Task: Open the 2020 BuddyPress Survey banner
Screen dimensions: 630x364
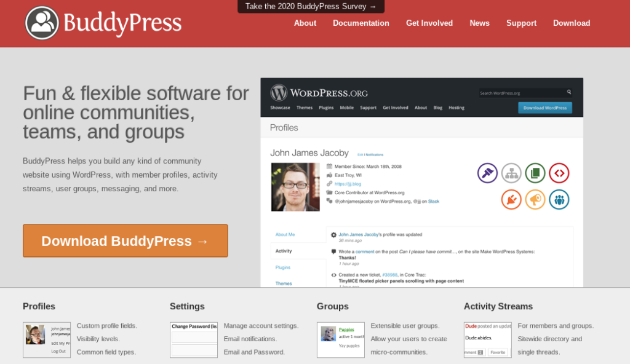Action: tap(311, 6)
